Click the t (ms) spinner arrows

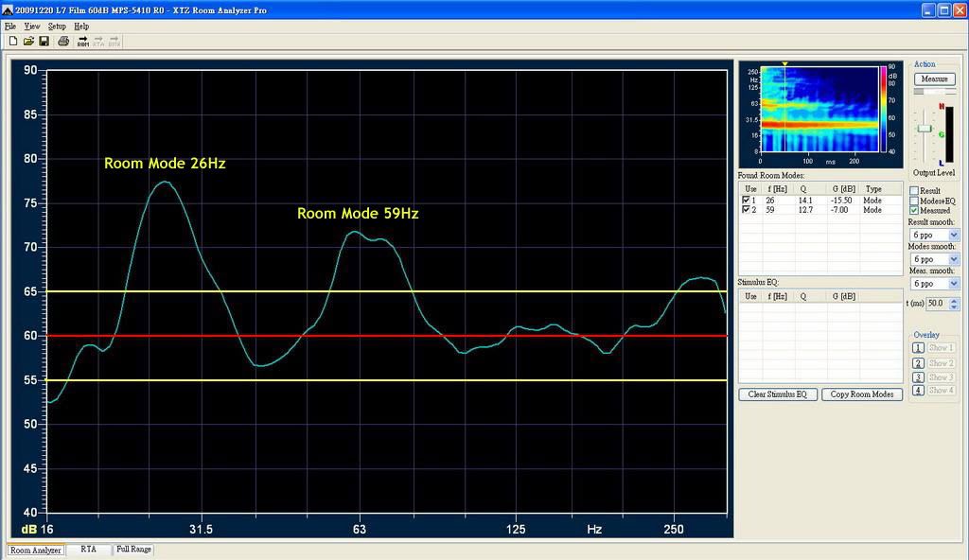[954, 304]
